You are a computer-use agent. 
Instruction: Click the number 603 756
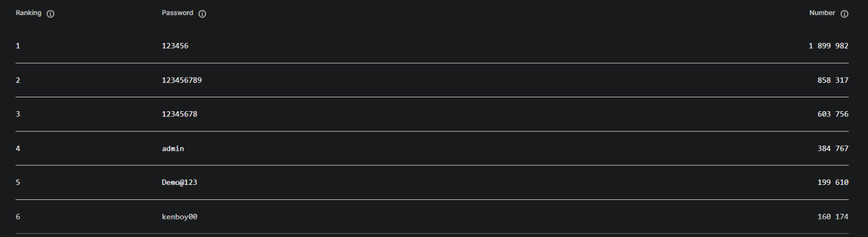(x=833, y=114)
